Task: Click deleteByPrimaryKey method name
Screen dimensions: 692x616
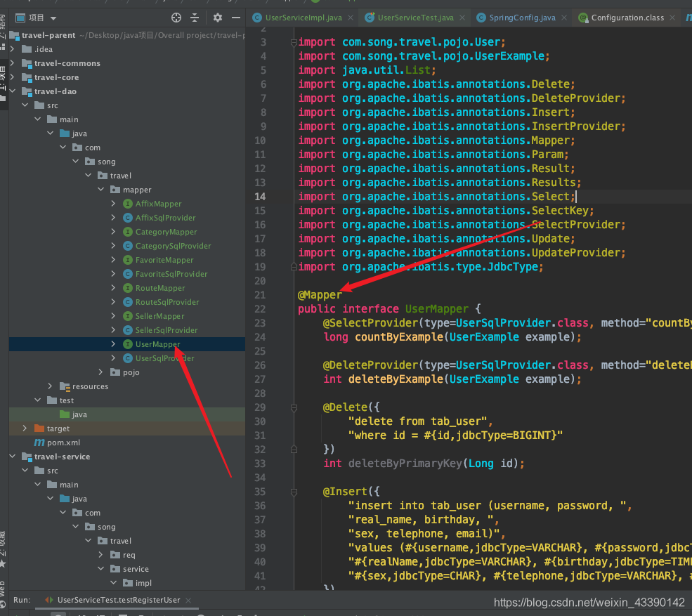Action: point(405,464)
